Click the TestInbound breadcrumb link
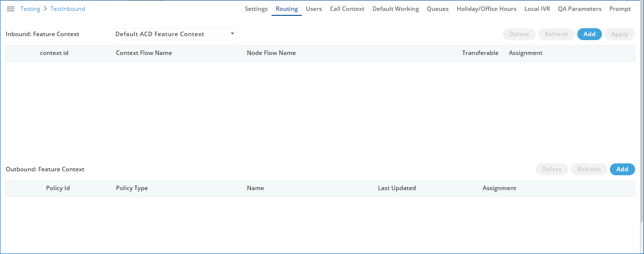Screen dimensions: 644x254 point(68,9)
